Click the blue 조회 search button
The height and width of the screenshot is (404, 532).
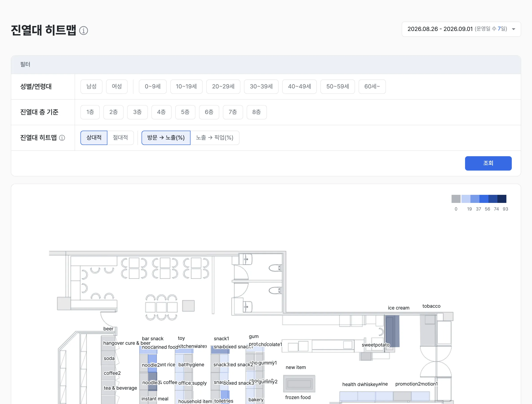tap(488, 163)
